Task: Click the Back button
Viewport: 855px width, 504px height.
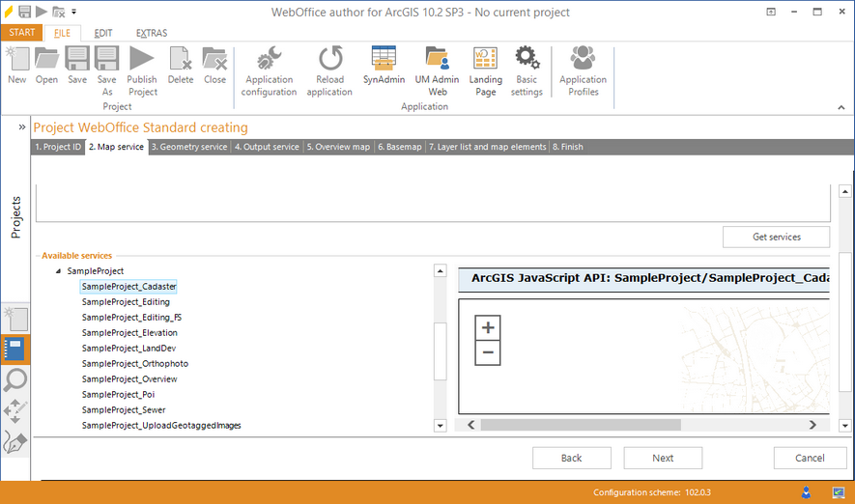Action: click(x=572, y=459)
